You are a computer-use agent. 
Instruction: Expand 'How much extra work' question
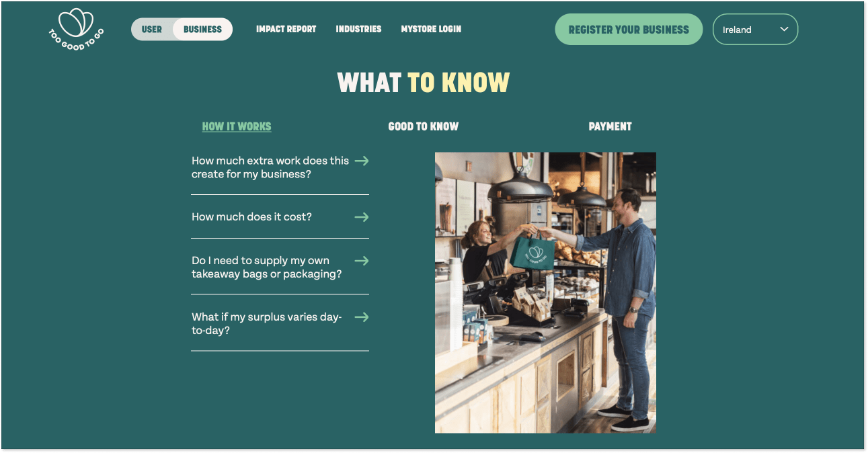point(280,167)
